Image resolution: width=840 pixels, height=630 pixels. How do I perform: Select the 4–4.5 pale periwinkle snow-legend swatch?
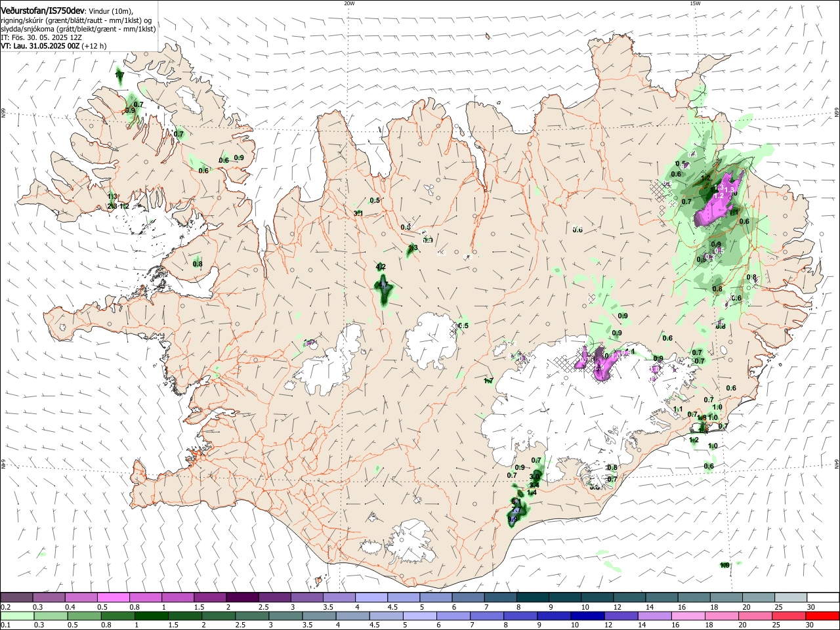point(371,597)
